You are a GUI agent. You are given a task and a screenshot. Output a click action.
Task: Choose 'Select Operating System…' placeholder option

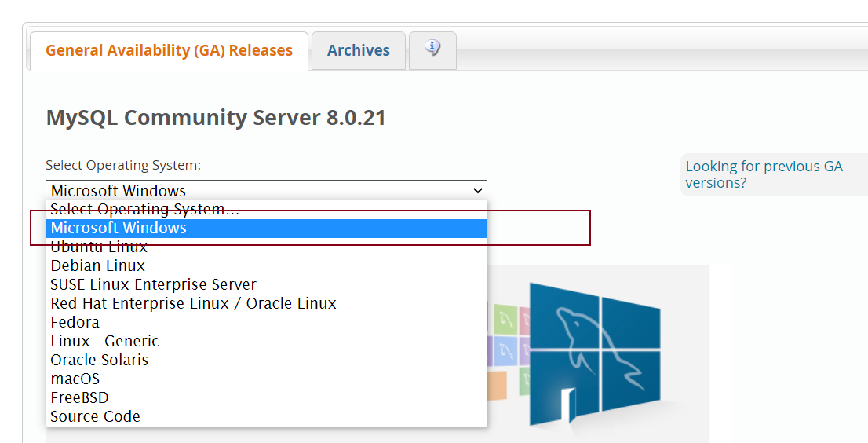tap(266, 209)
